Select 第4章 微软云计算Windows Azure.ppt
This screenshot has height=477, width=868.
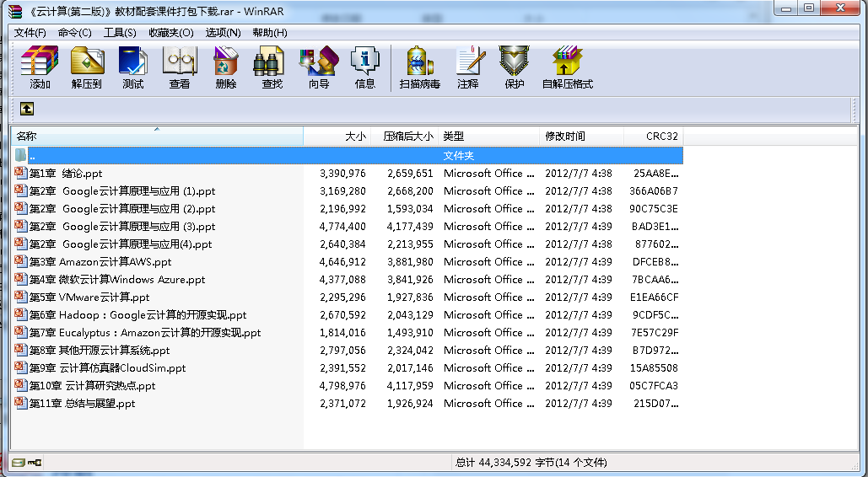[x=116, y=280]
